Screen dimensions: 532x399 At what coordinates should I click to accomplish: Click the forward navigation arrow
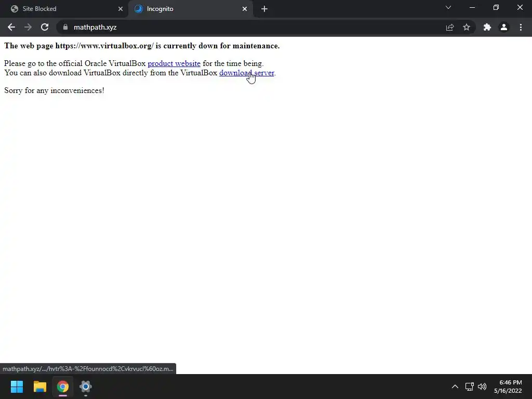point(28,27)
